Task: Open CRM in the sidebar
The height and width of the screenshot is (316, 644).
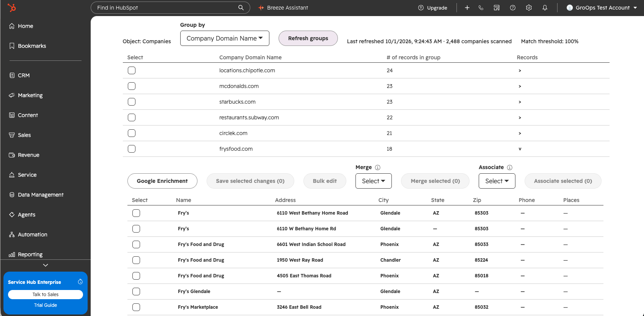Action: [19, 75]
